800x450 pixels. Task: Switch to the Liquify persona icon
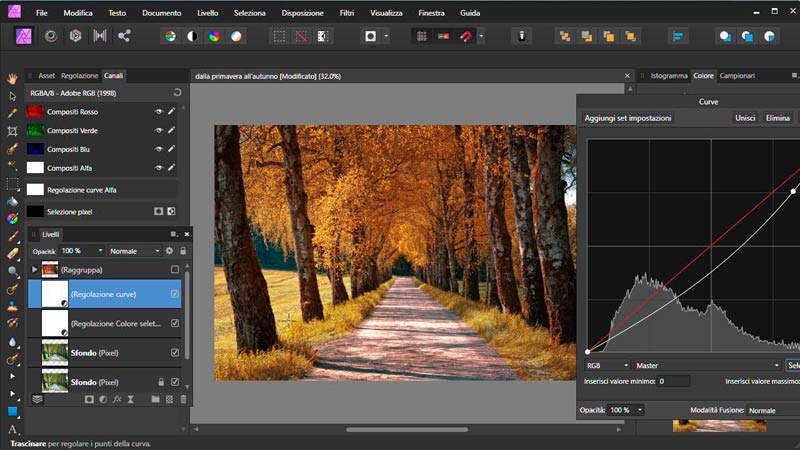click(51, 36)
